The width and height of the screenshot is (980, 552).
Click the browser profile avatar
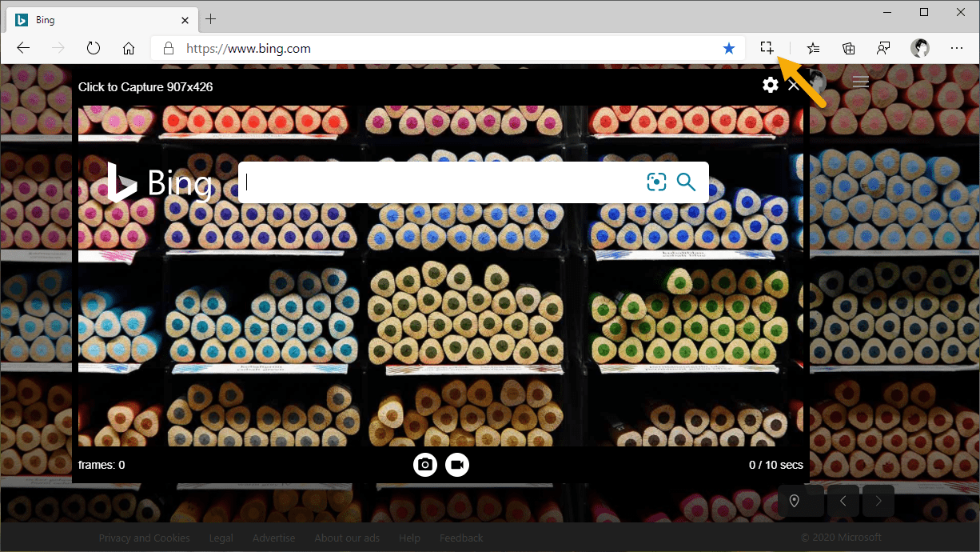(x=919, y=48)
